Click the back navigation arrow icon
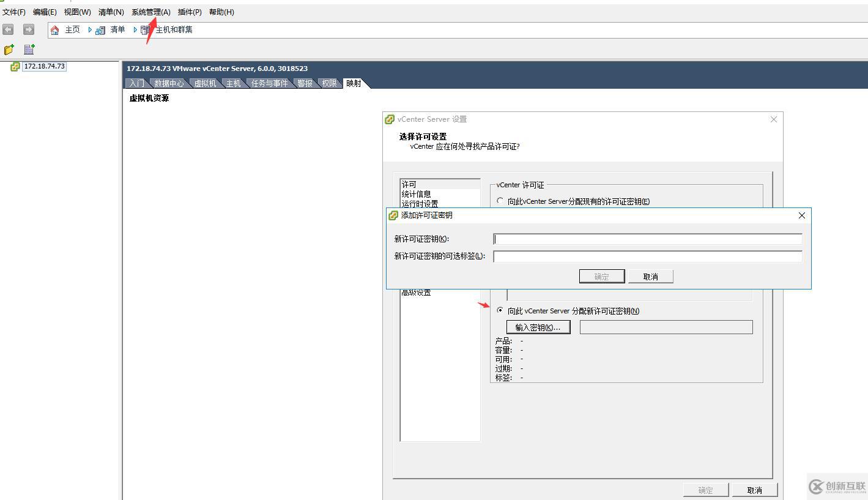Image resolution: width=868 pixels, height=500 pixels. point(8,29)
